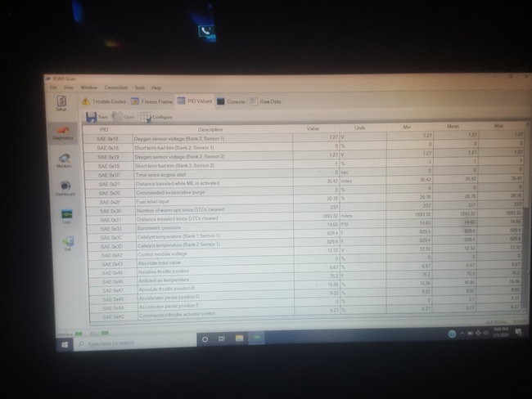Switch to the Trouble Codes tab
Screen dimensions: 532x399
coord(103,101)
